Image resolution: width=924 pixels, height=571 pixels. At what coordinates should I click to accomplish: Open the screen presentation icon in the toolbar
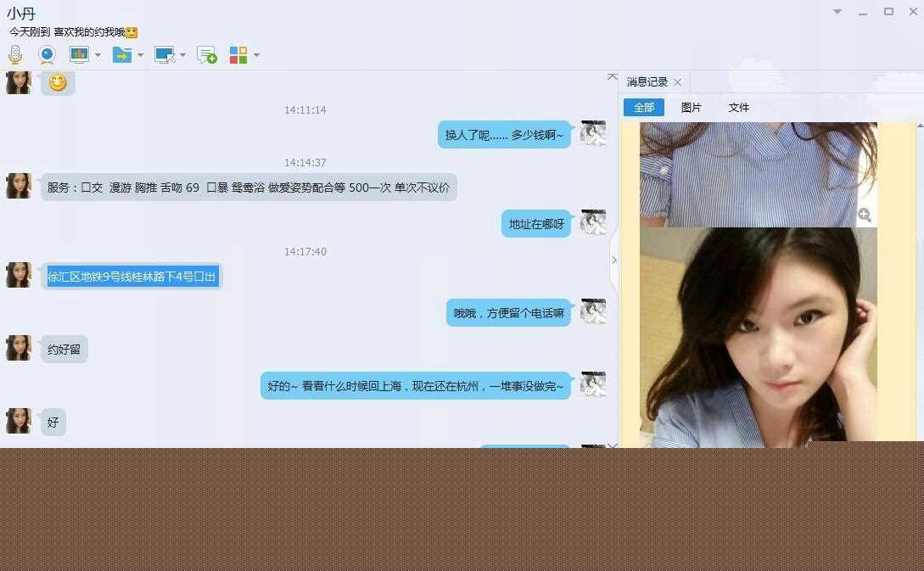79,55
